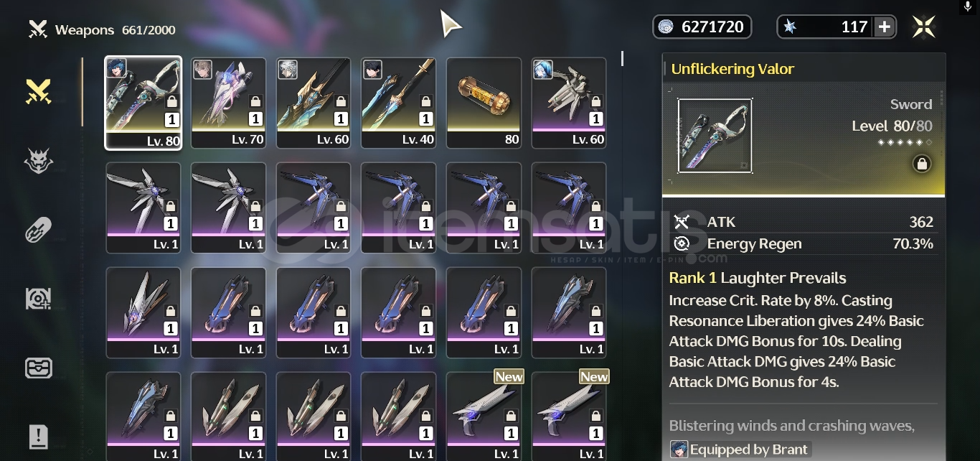980x461 pixels.
Task: Close the inventory with the X icon
Action: click(924, 27)
